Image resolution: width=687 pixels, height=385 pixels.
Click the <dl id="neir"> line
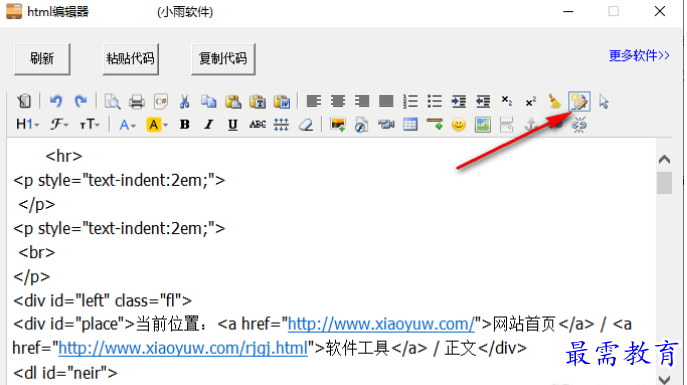pos(65,373)
